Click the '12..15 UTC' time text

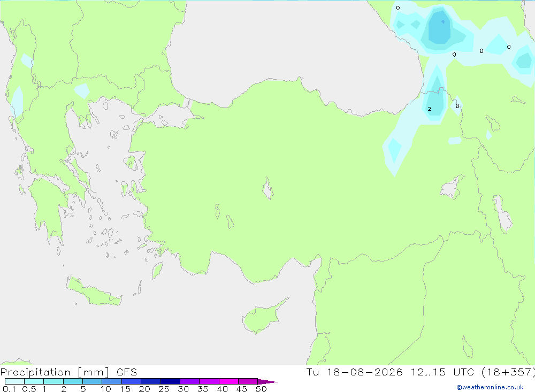[x=442, y=372]
